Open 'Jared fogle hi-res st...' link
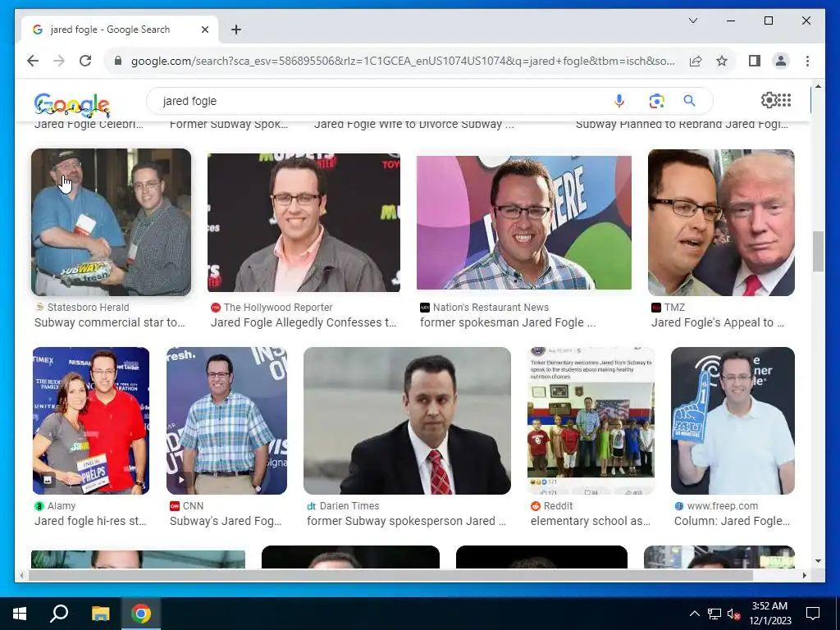The height and width of the screenshot is (630, 840). coord(90,521)
